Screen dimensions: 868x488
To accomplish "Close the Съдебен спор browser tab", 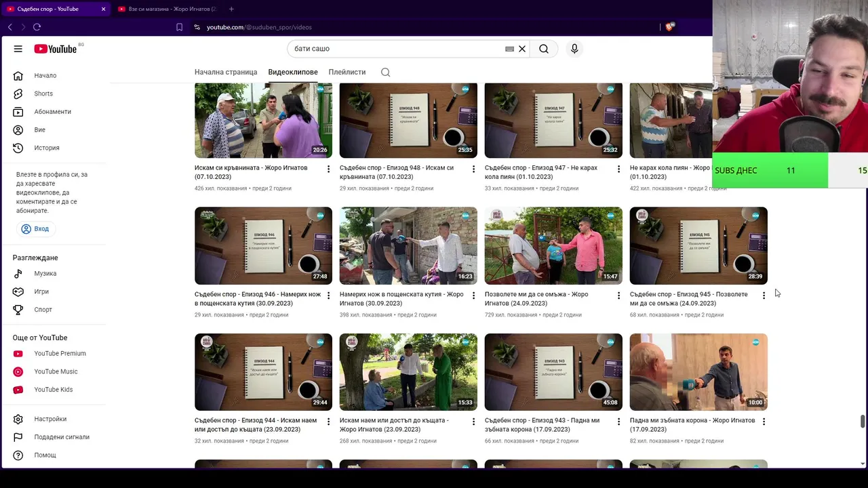I will (x=103, y=9).
